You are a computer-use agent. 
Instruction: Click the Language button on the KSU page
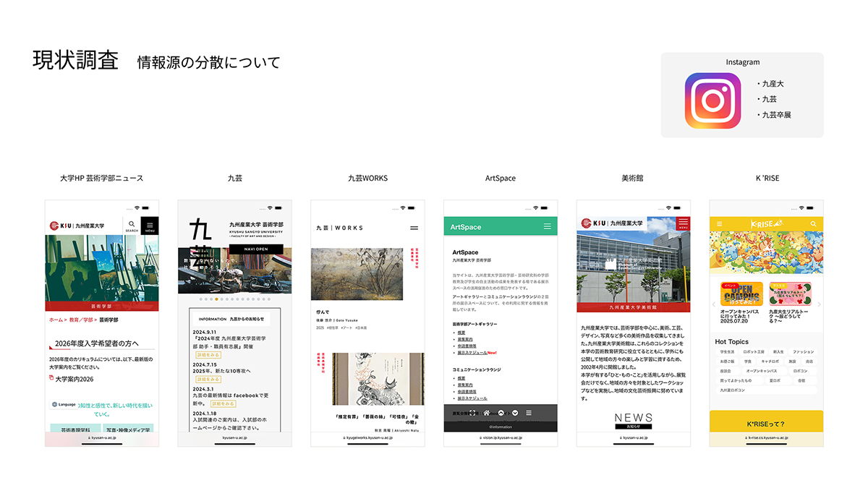pos(64,405)
